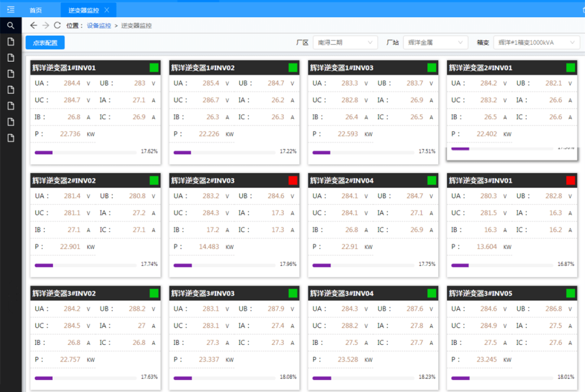This screenshot has height=392, width=585.
Task: Open the last document icon in sidebar
Action: (10, 138)
